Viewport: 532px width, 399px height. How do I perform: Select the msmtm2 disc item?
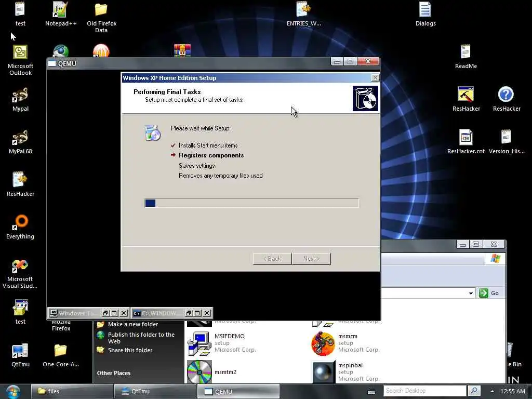[x=212, y=372]
